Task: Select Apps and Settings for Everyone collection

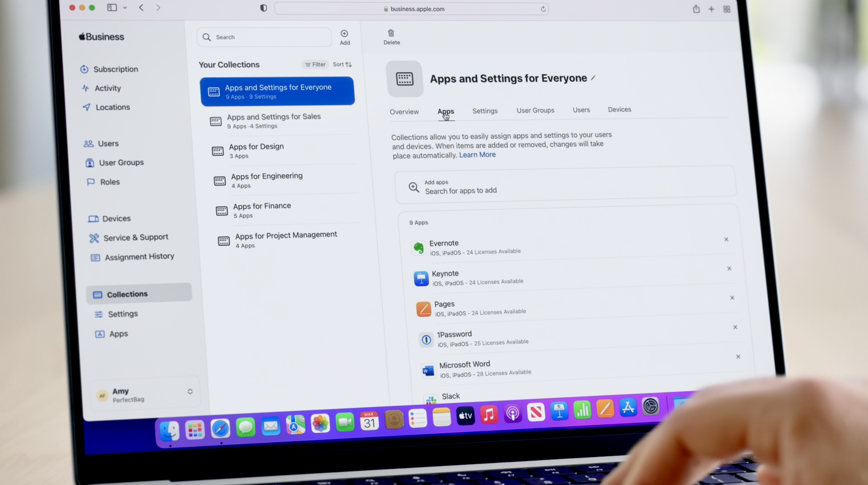Action: tap(277, 91)
